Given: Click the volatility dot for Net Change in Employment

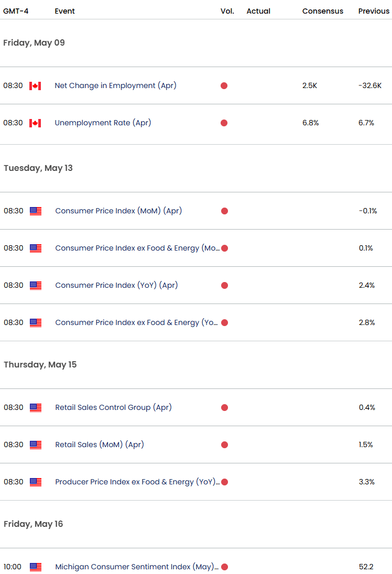Looking at the screenshot, I should 224,85.
